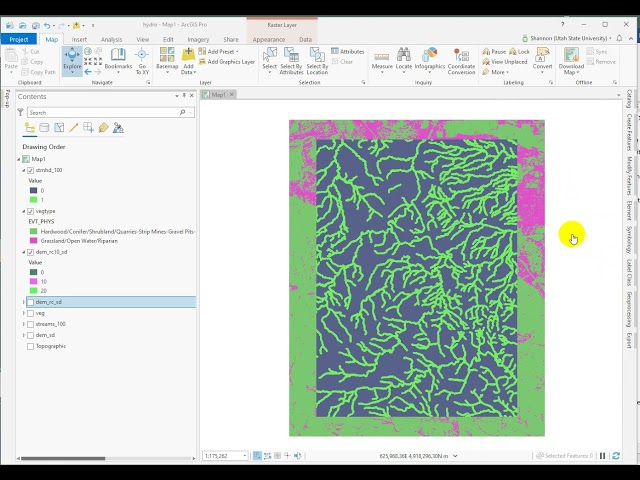Collapse the strmhd_100 legend
Image resolution: width=640 pixels, height=480 pixels.
pyautogui.click(x=24, y=170)
